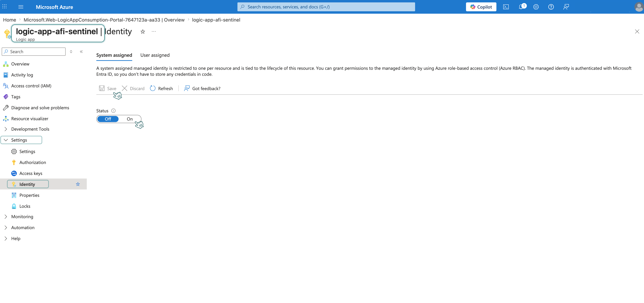Open the more options ellipsis beside title
This screenshot has width=644, height=303.
click(154, 31)
